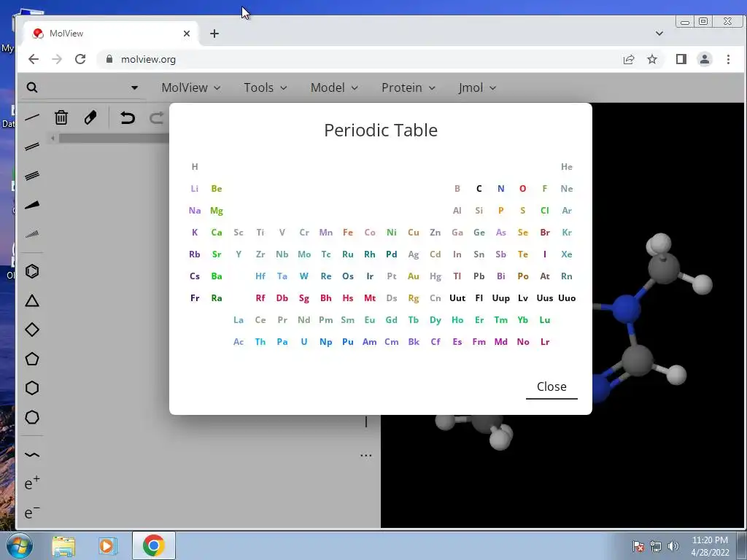Add a cyclopentane pentagon ring
747x560 pixels.
click(32, 359)
